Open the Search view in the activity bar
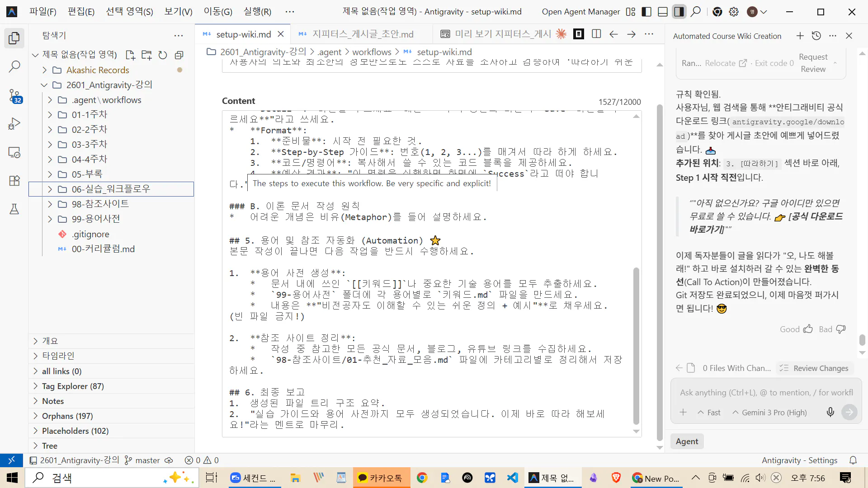The height and width of the screenshot is (488, 868). (14, 66)
